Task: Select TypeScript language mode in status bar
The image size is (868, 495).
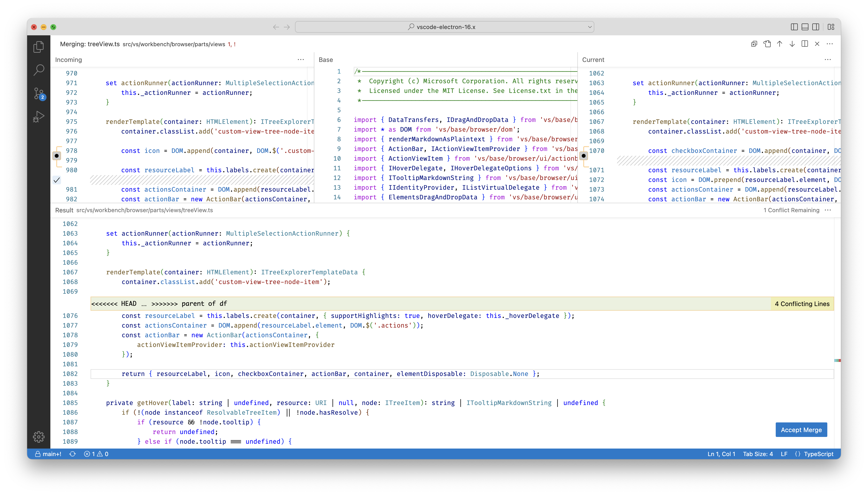Action: (818, 454)
